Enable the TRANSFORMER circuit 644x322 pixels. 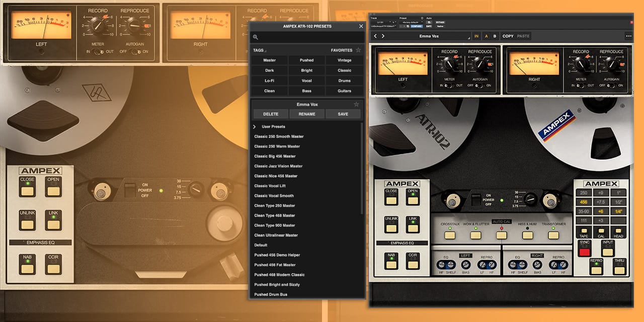pyautogui.click(x=552, y=234)
